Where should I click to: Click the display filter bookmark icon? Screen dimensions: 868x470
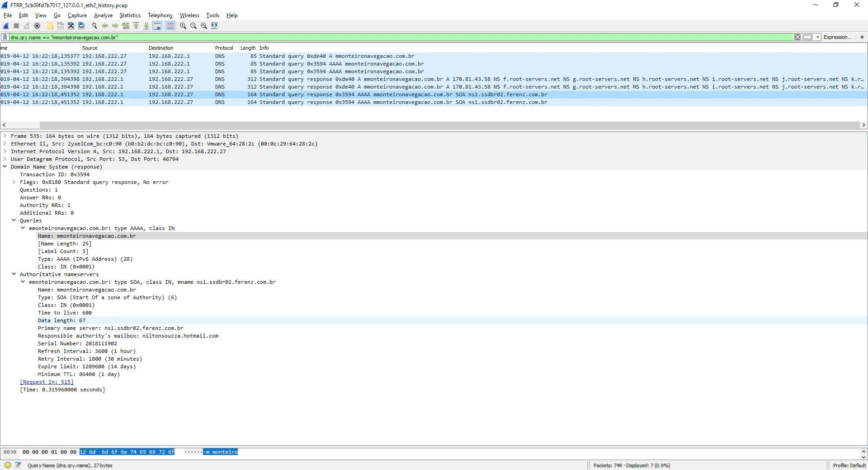(5, 38)
